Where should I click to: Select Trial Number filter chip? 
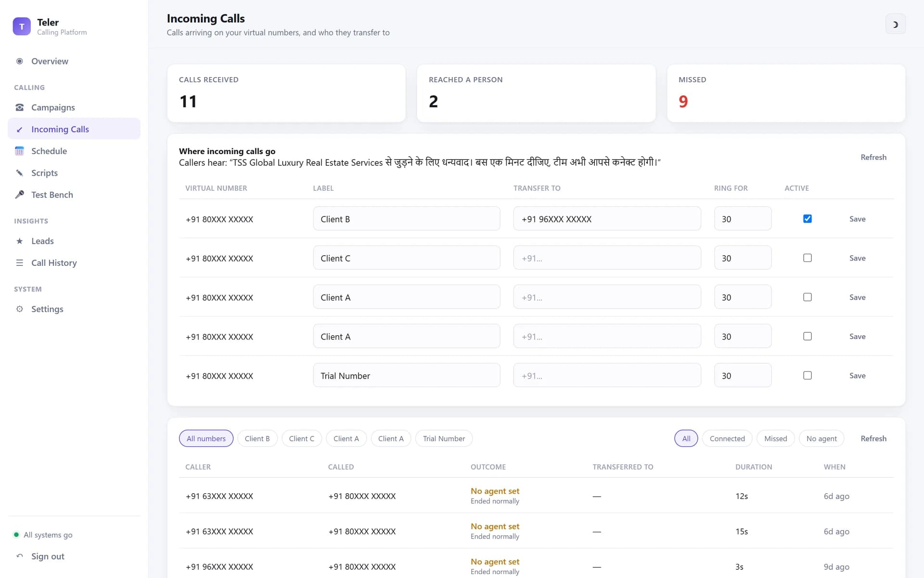[x=444, y=438]
